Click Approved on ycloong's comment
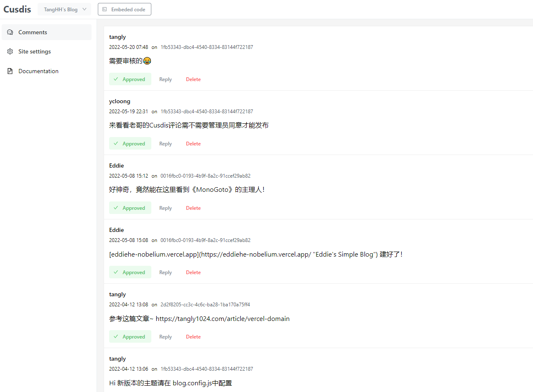Image resolution: width=533 pixels, height=392 pixels. click(x=130, y=143)
